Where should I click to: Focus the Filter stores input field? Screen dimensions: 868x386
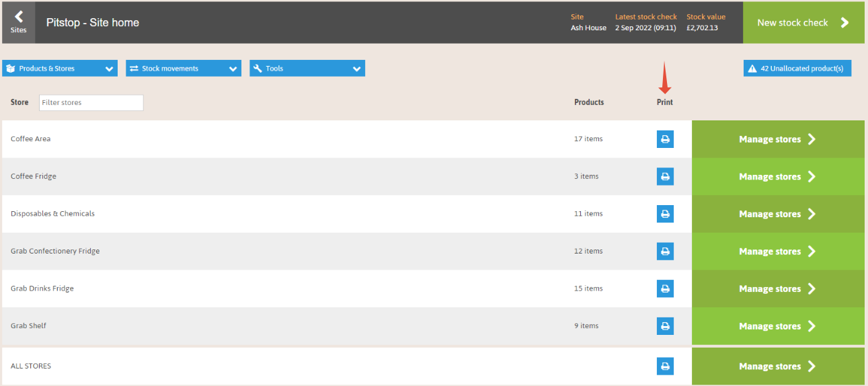click(x=91, y=103)
